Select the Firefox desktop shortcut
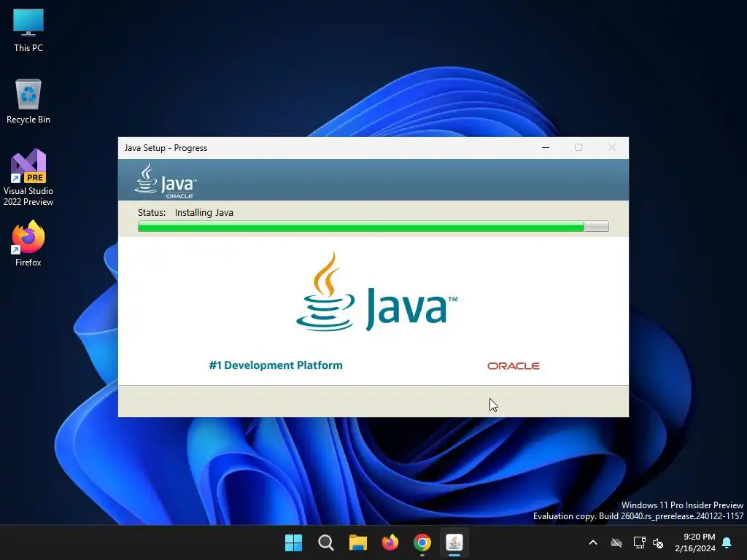747x560 pixels. [x=28, y=244]
